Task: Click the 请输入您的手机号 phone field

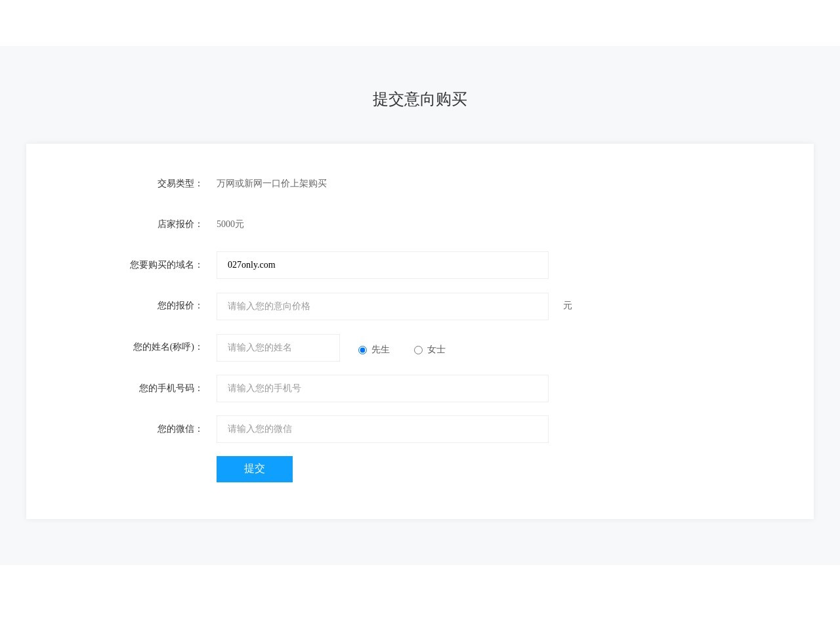Action: pos(383,388)
